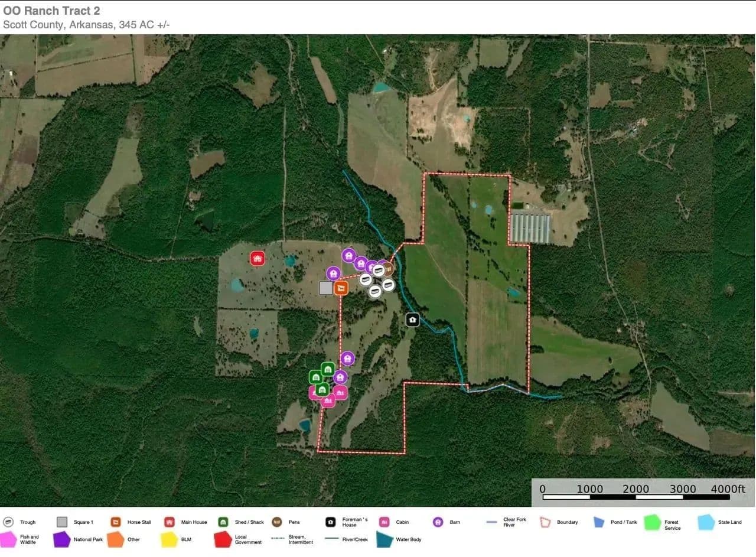Click the purple National Park swatch

61,539
